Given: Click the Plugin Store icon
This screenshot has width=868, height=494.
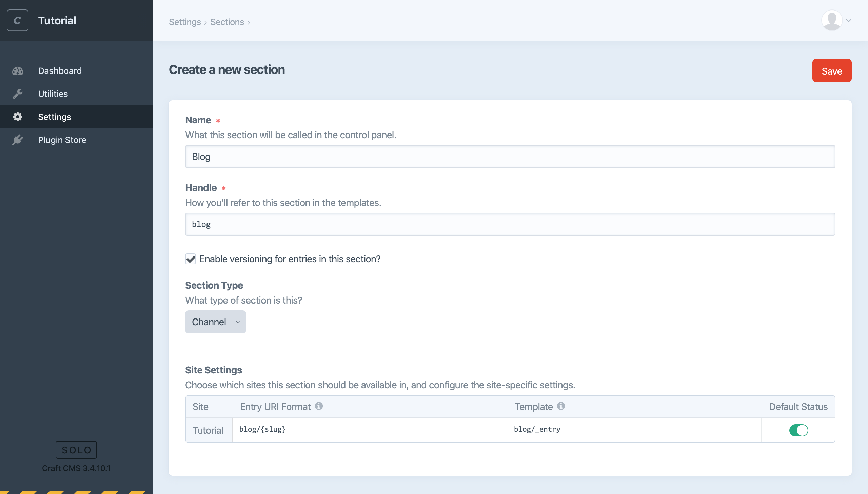Looking at the screenshot, I should click(19, 140).
